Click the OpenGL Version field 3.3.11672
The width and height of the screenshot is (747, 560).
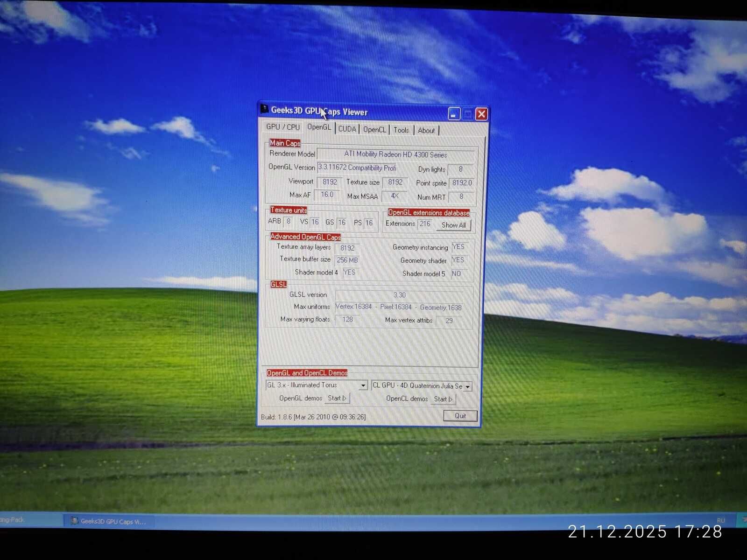(x=358, y=168)
